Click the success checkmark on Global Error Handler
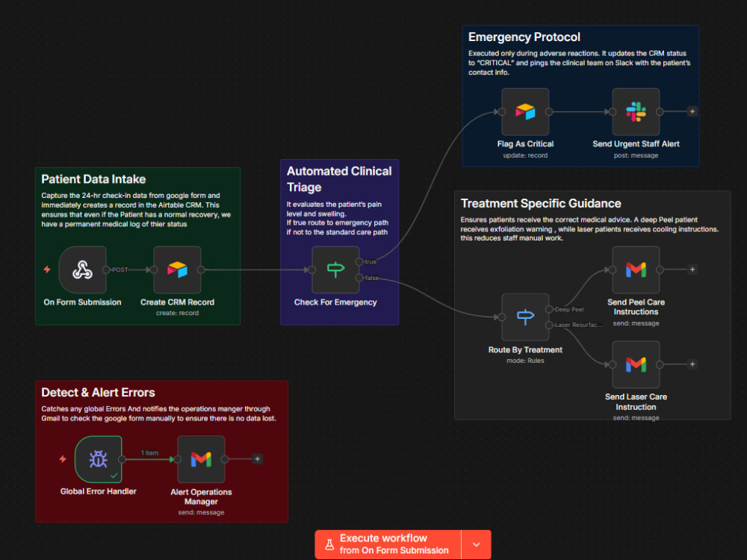This screenshot has width=747, height=560. 114,475
